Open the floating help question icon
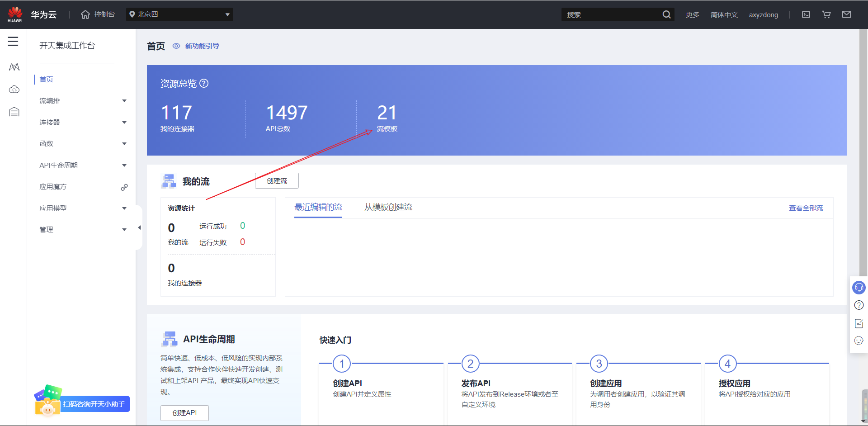 click(x=859, y=305)
